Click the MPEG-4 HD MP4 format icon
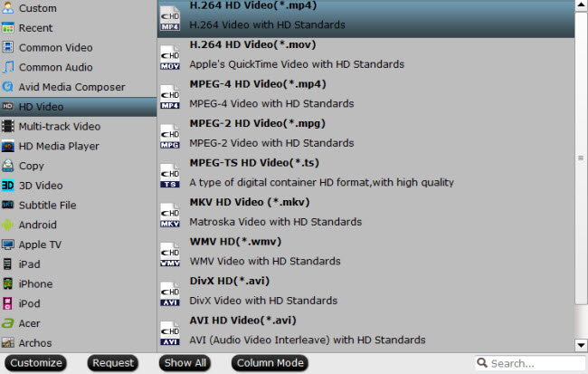 (x=170, y=97)
